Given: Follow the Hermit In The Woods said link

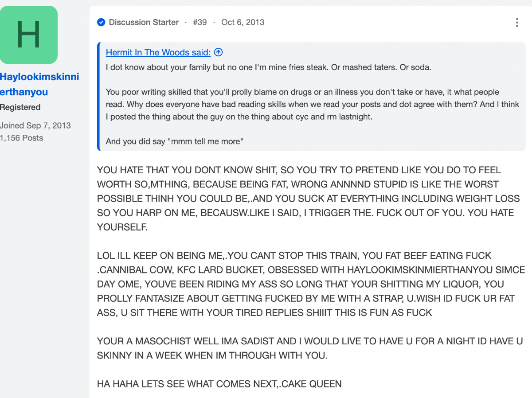Looking at the screenshot, I should 158,52.
